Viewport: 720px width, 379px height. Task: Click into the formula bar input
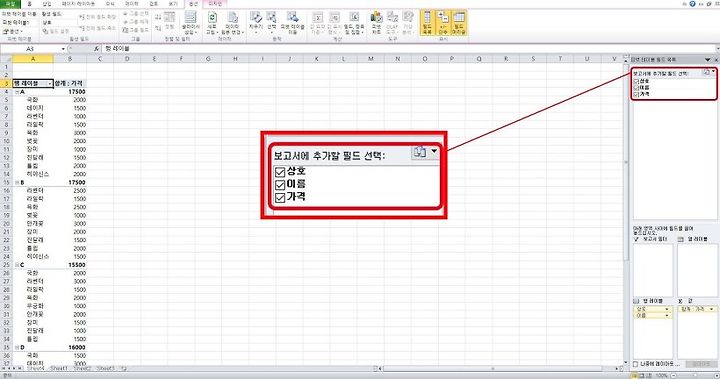(x=409, y=48)
